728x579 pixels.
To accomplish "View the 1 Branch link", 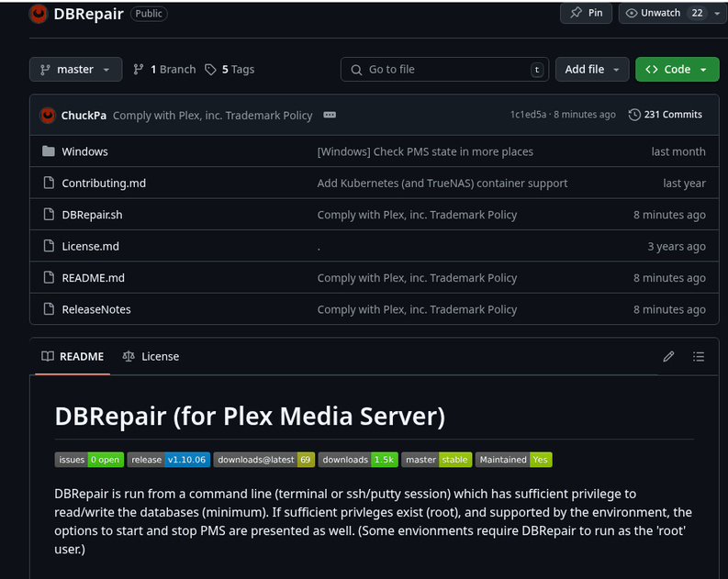I will (x=164, y=70).
